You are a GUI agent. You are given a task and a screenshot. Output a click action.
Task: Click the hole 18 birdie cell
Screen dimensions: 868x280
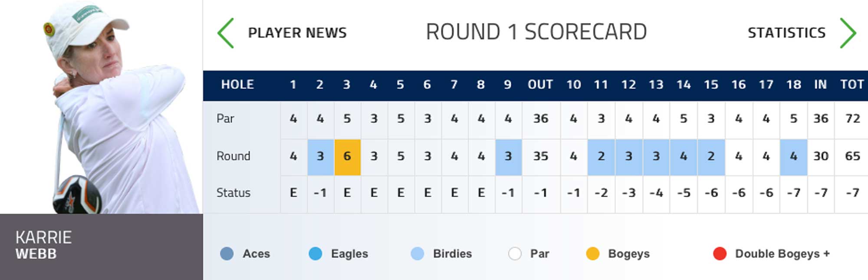point(793,157)
